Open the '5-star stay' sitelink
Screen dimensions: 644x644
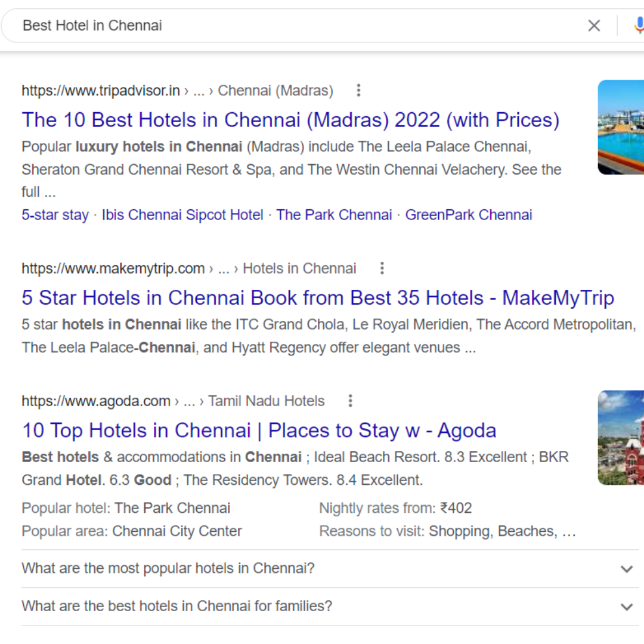pos(55,215)
